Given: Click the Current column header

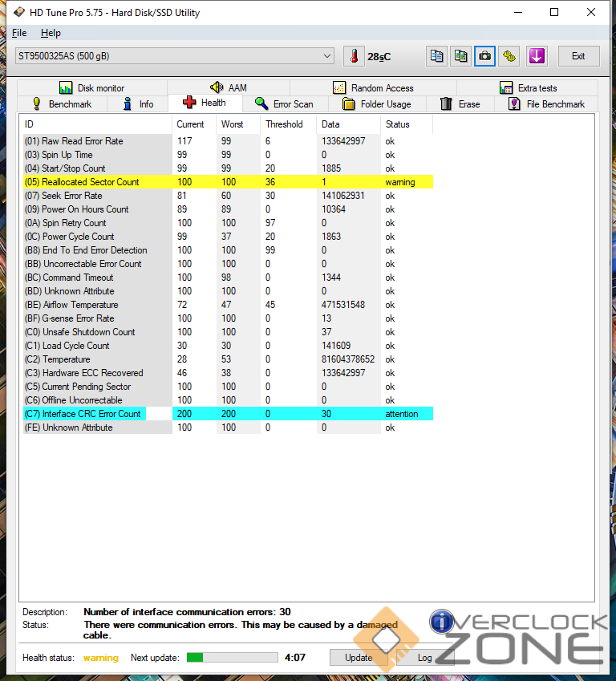Looking at the screenshot, I should 194,124.
